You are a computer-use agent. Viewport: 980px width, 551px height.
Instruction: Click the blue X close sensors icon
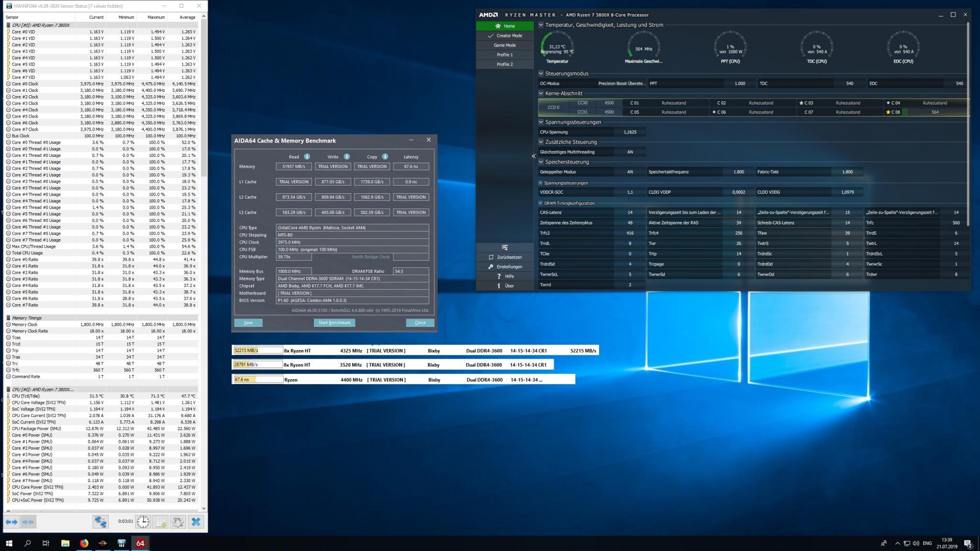click(196, 522)
